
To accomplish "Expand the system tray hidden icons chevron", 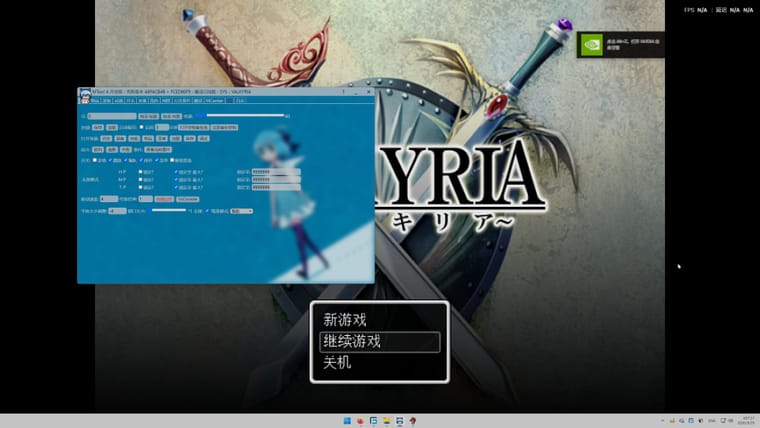I will point(663,421).
